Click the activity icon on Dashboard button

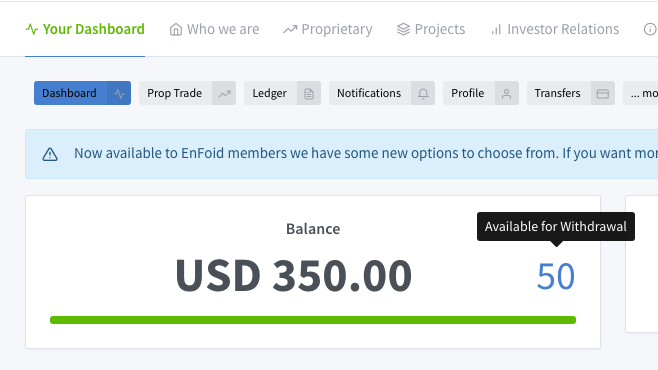(x=119, y=94)
